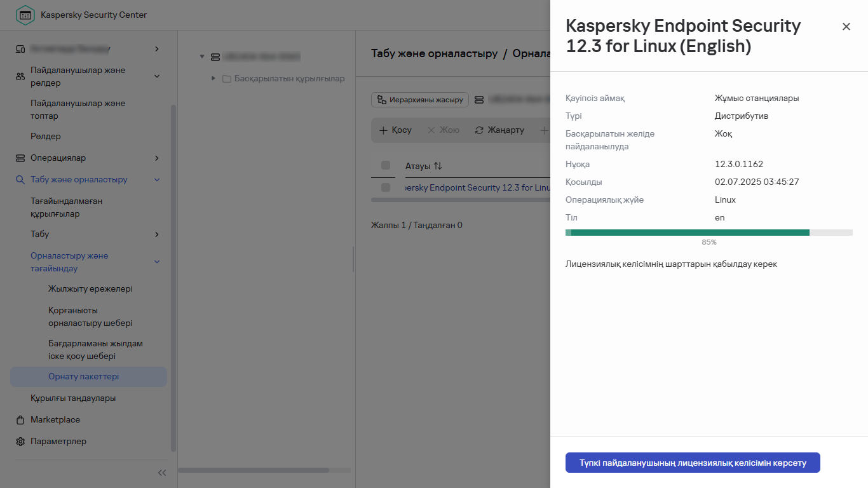This screenshot has height=488, width=868.
Task: Click the Жаңарту refresh icon
Action: point(479,130)
